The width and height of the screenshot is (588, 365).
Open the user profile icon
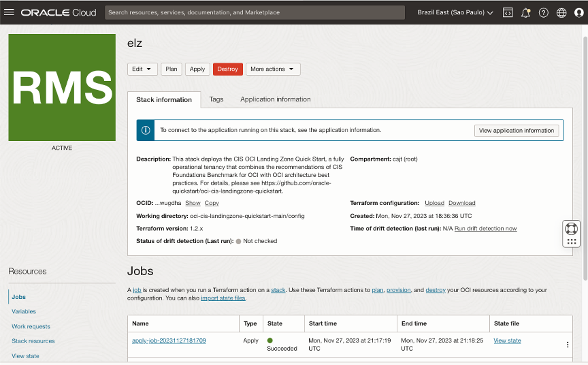tap(579, 13)
